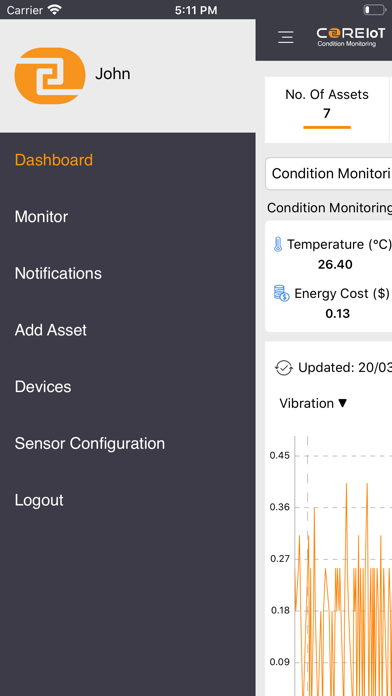The height and width of the screenshot is (696, 392).
Task: Select Add Asset menu entry
Action: click(x=51, y=330)
